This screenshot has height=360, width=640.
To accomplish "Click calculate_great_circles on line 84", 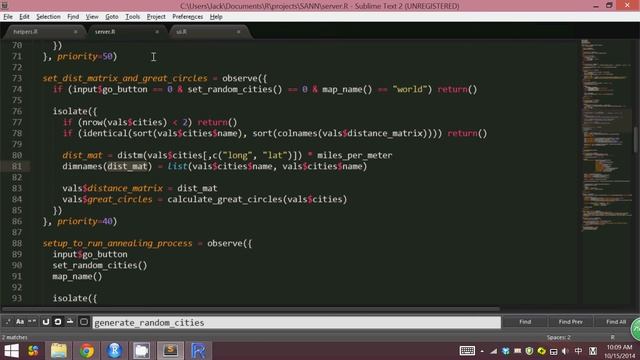I will point(225,199).
